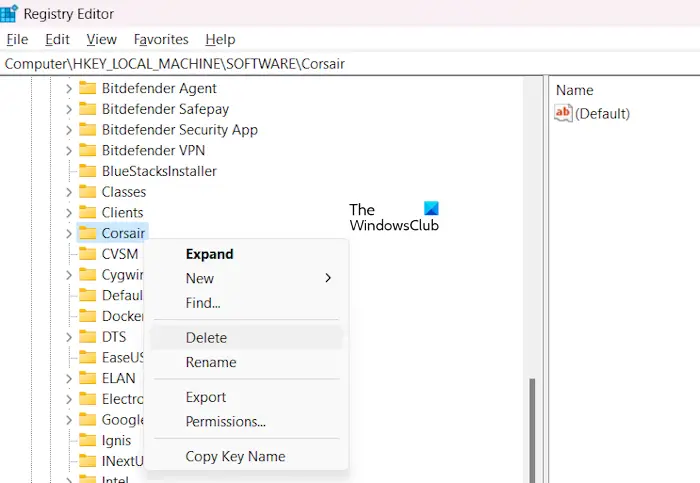Viewport: 700px width, 483px height.
Task: Select the (Default) value name
Action: click(602, 114)
